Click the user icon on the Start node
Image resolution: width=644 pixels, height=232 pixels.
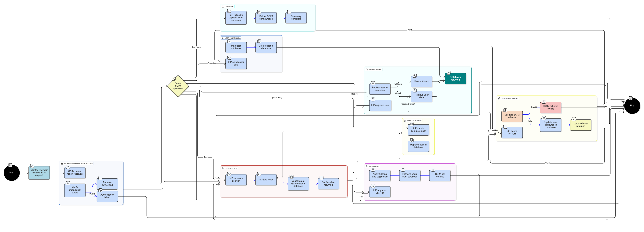point(10,165)
